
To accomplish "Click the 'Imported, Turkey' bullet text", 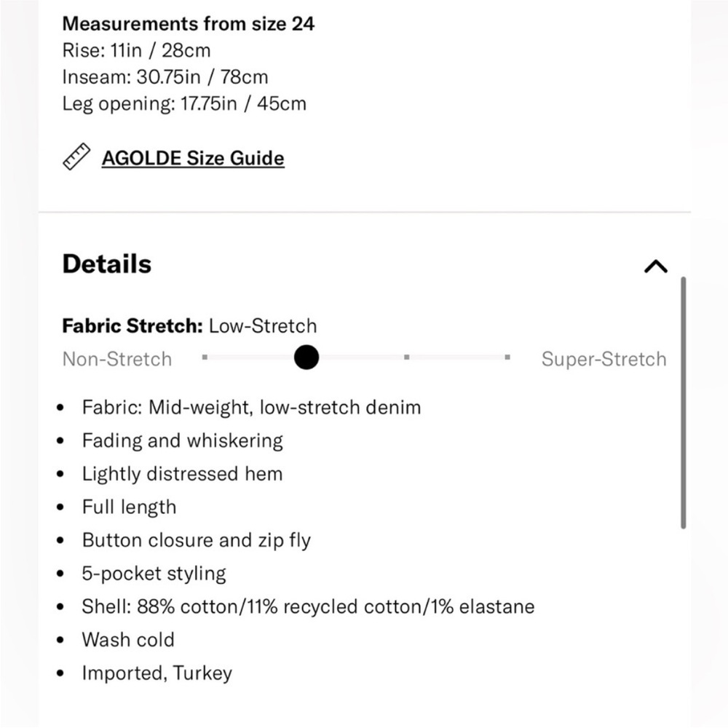I will [x=157, y=673].
